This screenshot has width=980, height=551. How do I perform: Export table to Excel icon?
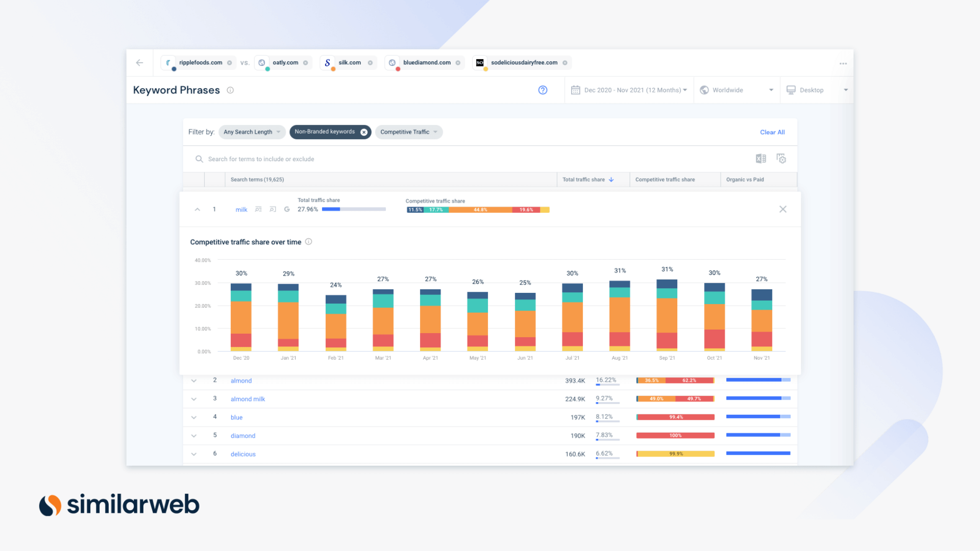761,159
